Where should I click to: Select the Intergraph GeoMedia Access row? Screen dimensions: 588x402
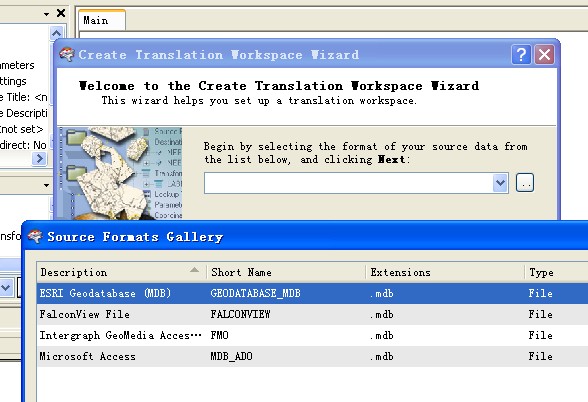click(x=312, y=335)
